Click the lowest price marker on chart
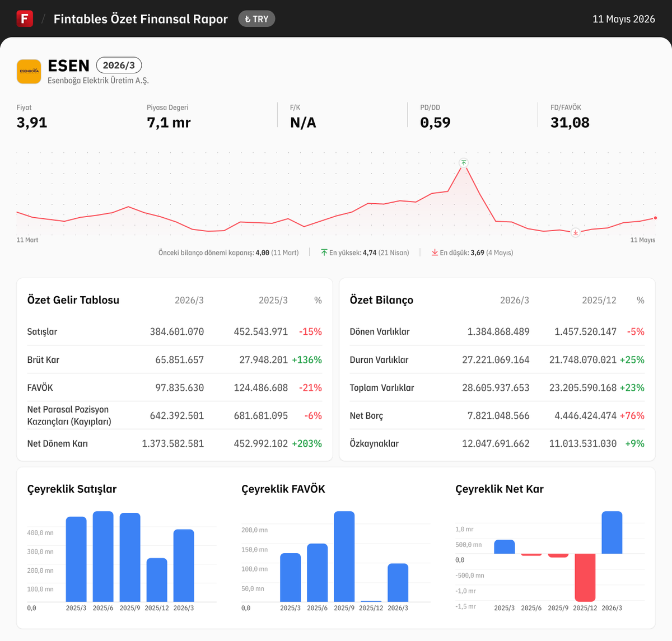 (575, 232)
